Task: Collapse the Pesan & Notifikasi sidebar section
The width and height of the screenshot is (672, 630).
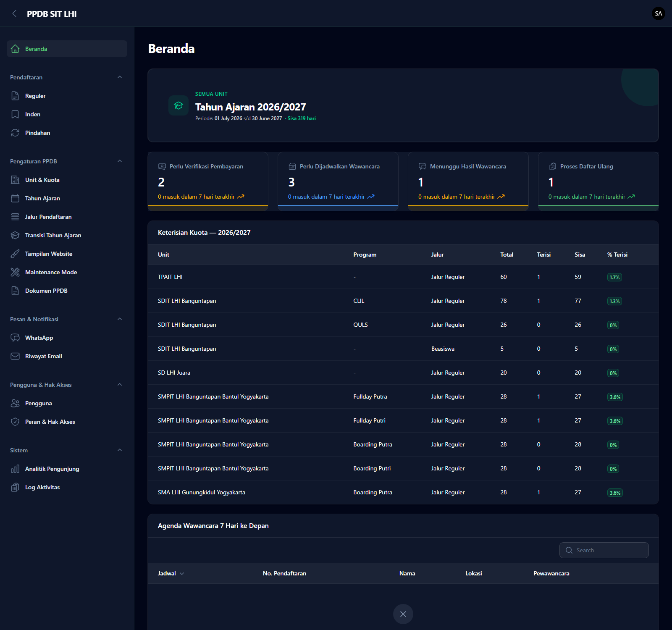Action: click(x=120, y=319)
